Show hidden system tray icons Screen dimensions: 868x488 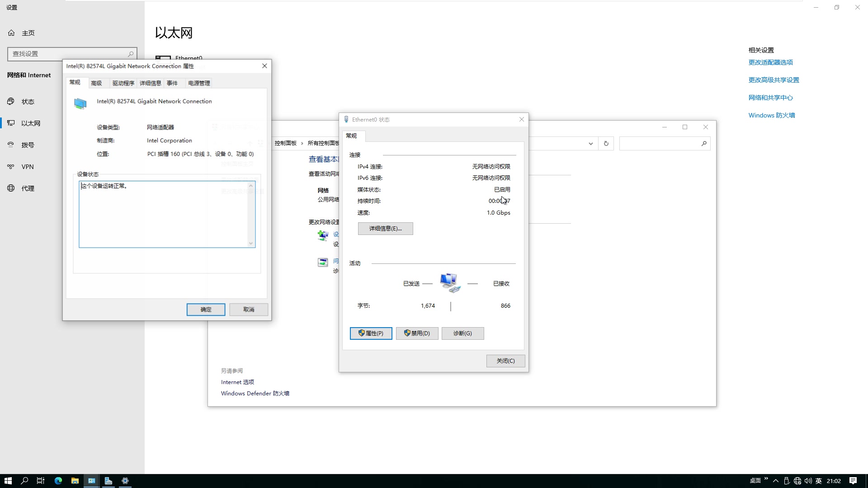point(776,481)
